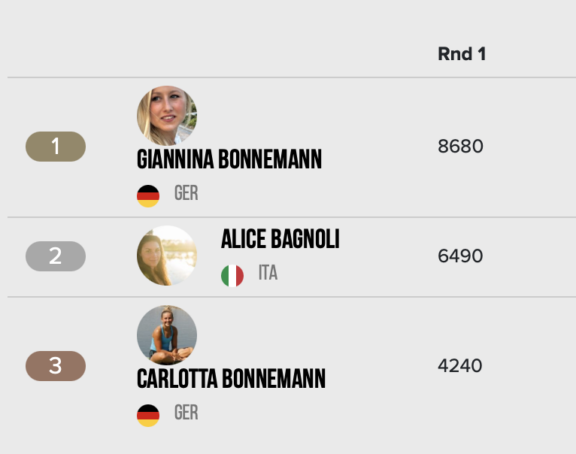Click the Carlotta Bonnemann name link

point(231,379)
